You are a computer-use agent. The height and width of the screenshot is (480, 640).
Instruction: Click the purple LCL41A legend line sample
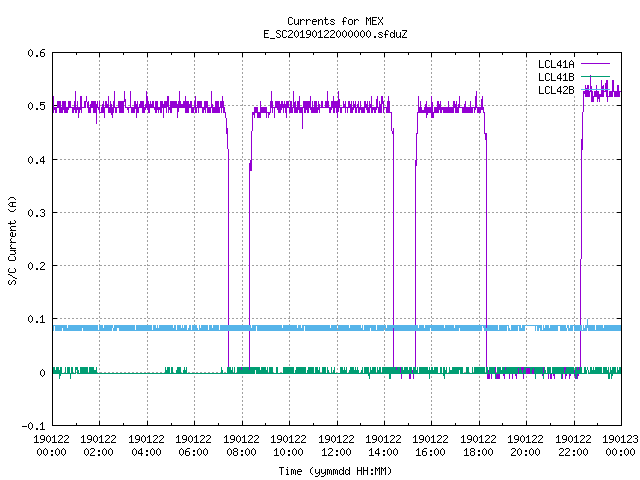[x=595, y=64]
